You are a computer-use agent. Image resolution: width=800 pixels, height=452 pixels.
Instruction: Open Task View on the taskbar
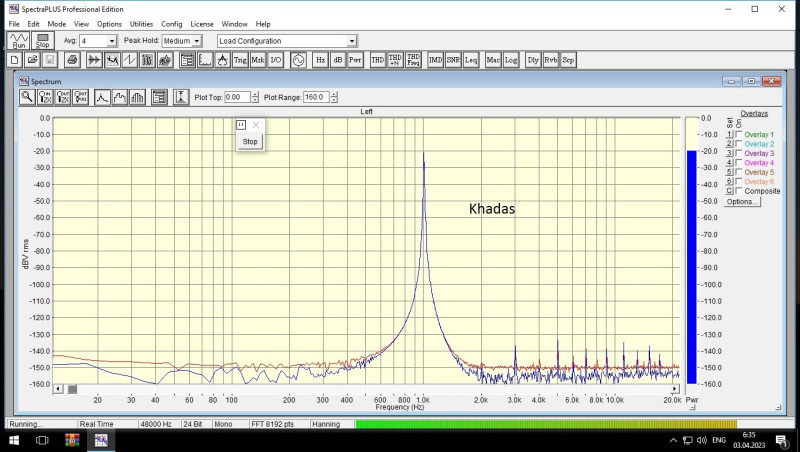pos(42,440)
